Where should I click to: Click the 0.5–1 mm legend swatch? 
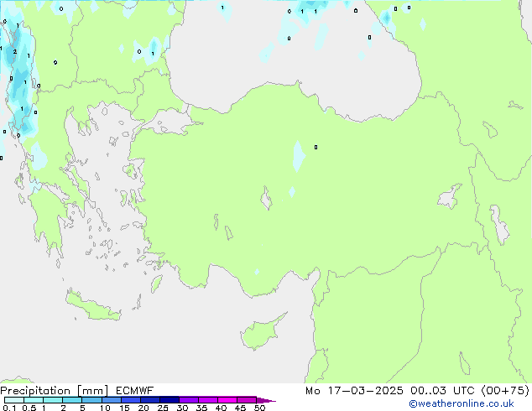[34, 400]
